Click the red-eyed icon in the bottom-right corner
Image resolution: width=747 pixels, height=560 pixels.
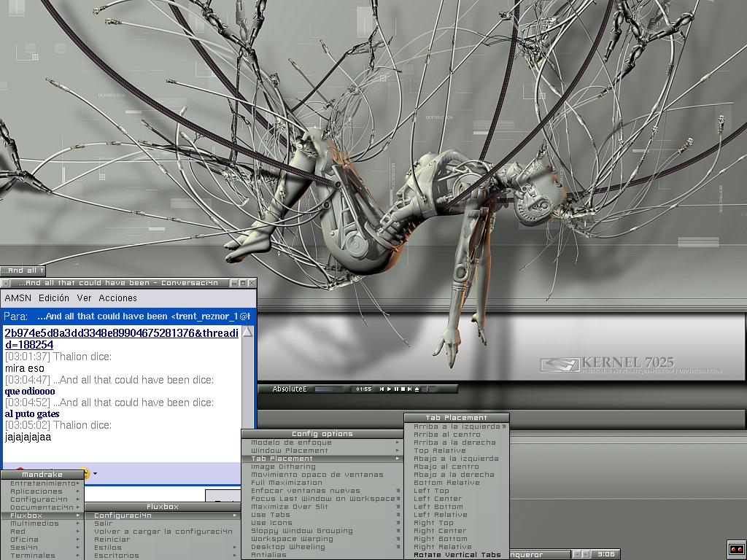pos(736,549)
